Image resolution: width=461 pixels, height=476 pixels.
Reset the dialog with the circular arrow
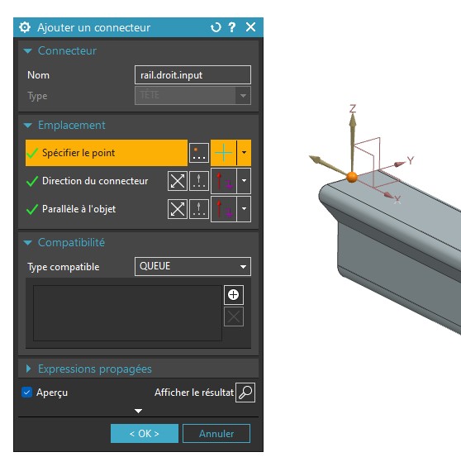click(216, 27)
